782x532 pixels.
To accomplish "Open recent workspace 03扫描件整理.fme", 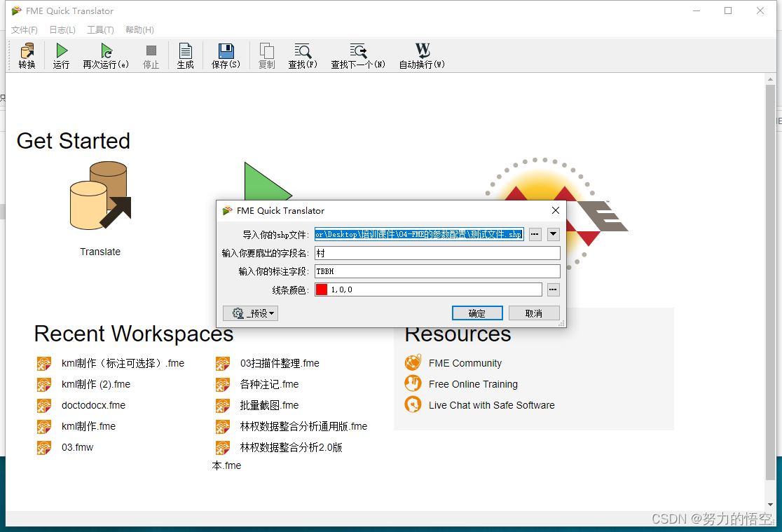I will click(x=280, y=363).
